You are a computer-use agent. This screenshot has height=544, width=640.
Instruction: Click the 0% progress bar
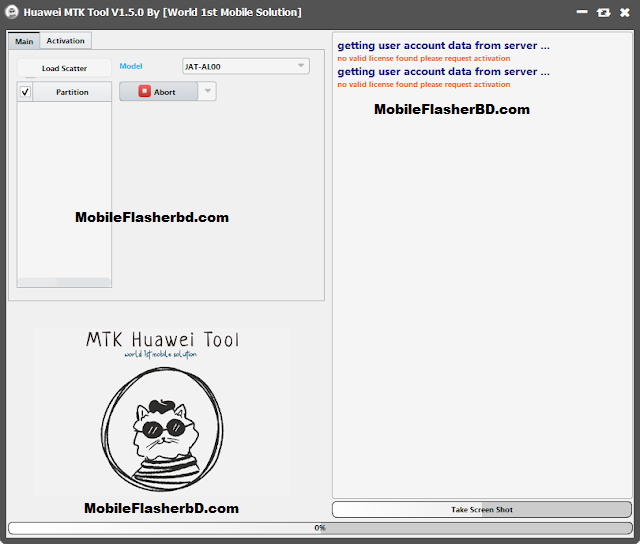320,528
